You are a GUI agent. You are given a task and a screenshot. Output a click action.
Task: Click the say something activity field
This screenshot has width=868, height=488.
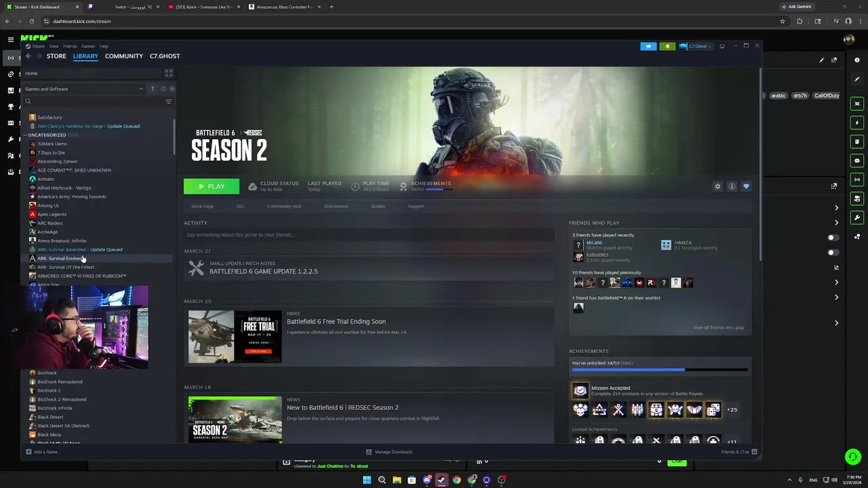click(x=369, y=235)
